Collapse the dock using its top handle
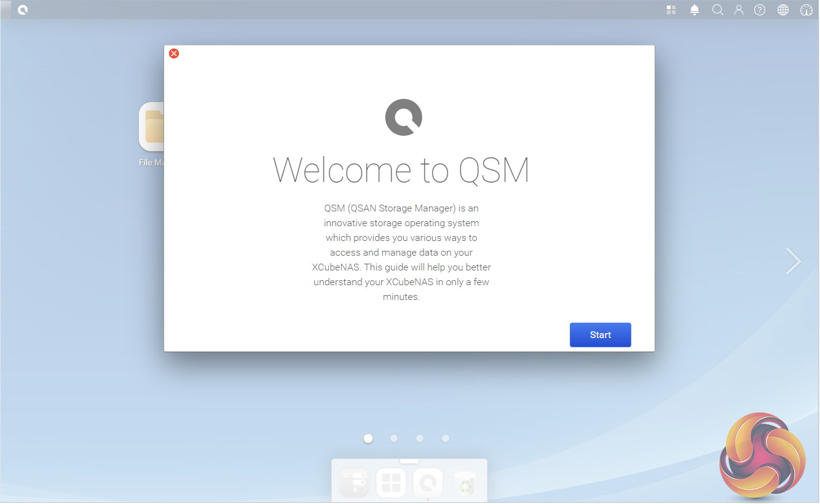 click(409, 460)
